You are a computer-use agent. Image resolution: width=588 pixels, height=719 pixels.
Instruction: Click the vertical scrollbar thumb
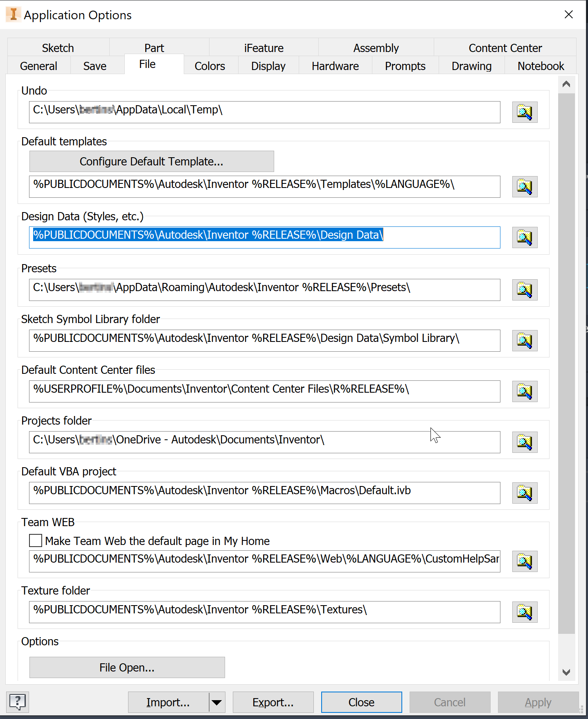pos(566,364)
